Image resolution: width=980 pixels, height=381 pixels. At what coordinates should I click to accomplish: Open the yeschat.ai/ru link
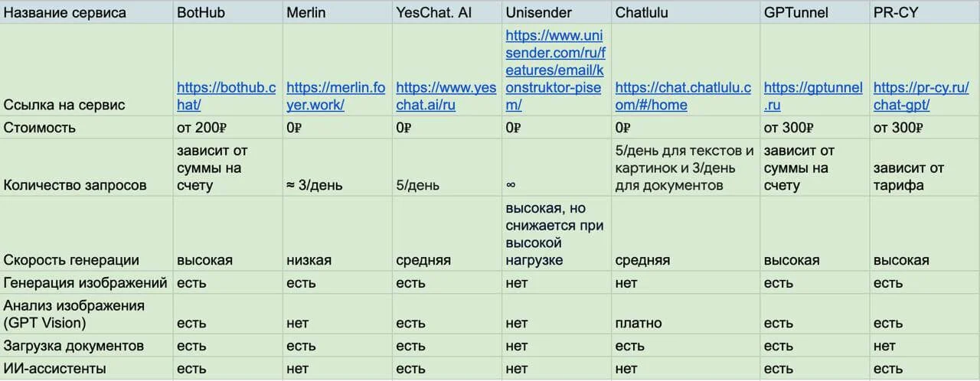coord(446,88)
